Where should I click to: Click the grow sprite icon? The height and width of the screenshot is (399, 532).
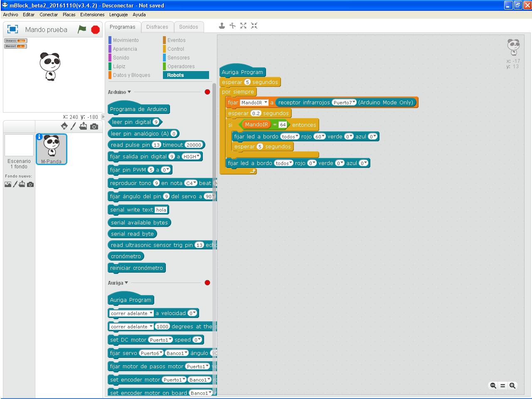click(x=244, y=26)
